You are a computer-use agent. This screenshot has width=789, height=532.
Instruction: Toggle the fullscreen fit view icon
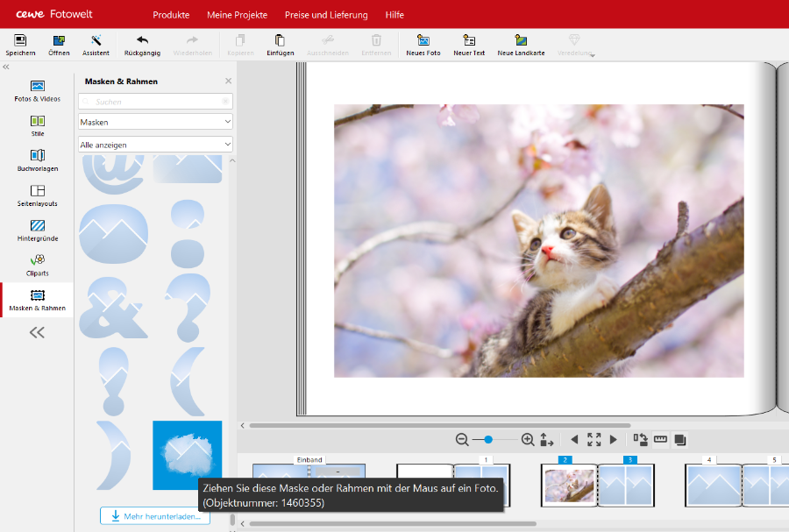[x=594, y=440]
